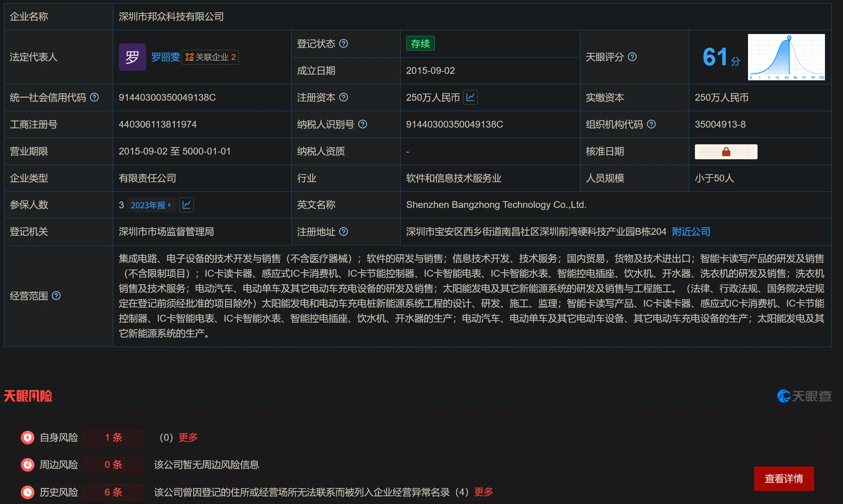
Task: Click the 天眼评分 distribution chart thumbnail
Action: click(786, 57)
